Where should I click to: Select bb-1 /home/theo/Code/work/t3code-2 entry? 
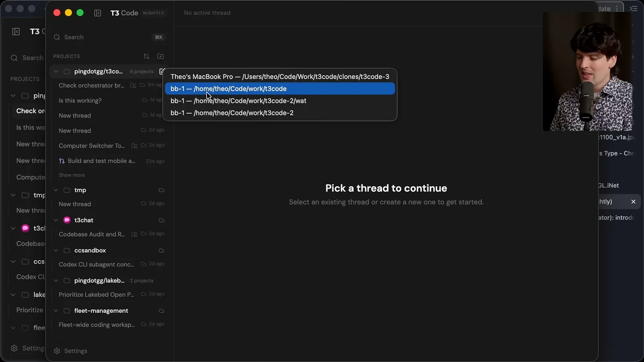280,113
